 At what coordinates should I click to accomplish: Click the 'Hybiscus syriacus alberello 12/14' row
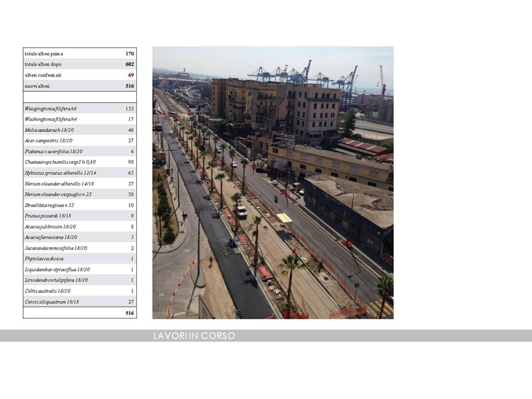click(x=80, y=173)
